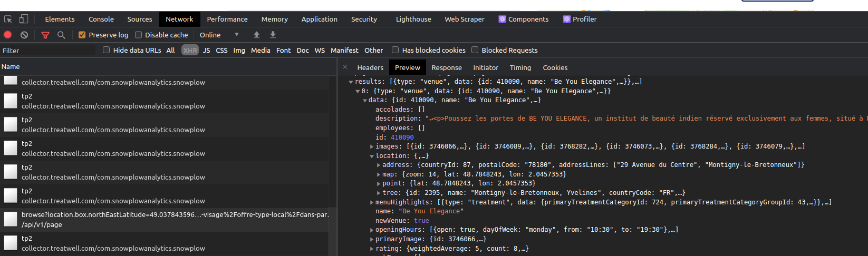Filter requests by All types
The height and width of the screenshot is (256, 868).
pyautogui.click(x=170, y=50)
